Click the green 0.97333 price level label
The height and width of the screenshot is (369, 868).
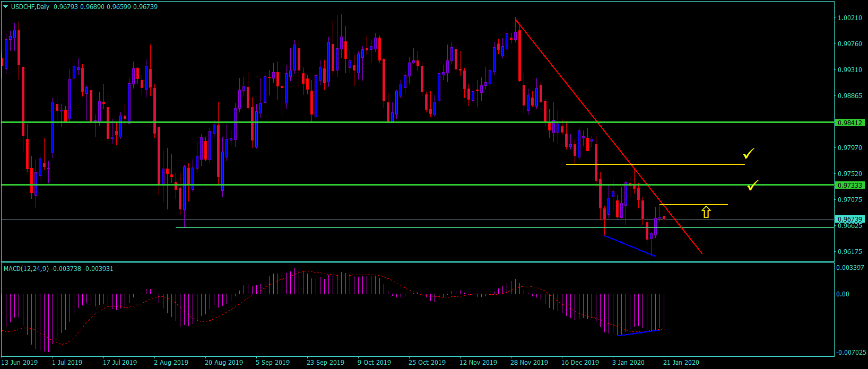[850, 185]
